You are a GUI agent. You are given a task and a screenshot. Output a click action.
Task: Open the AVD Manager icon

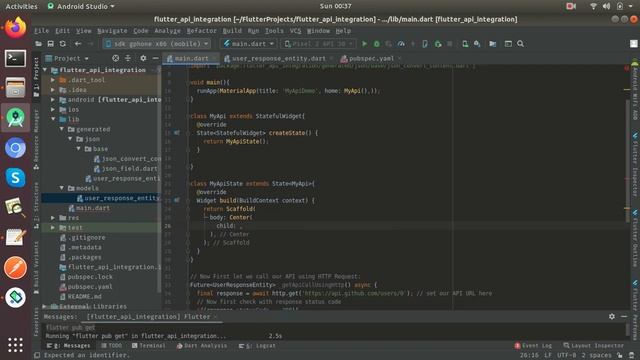coord(465,44)
